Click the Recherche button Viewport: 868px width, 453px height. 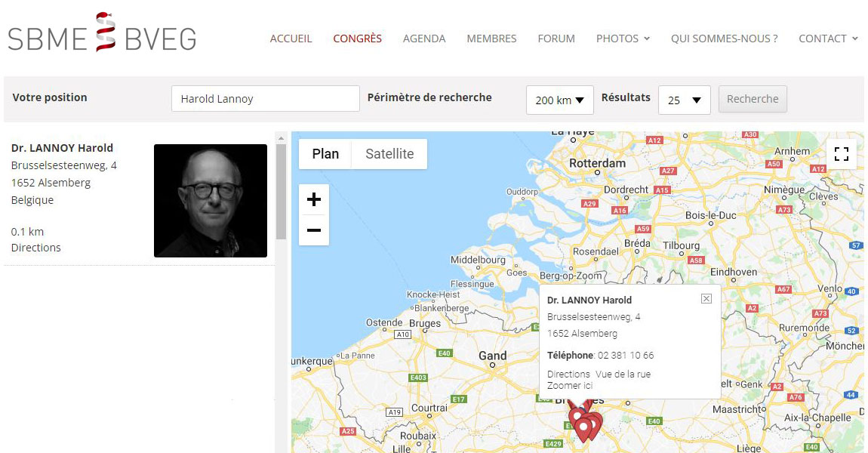753,99
